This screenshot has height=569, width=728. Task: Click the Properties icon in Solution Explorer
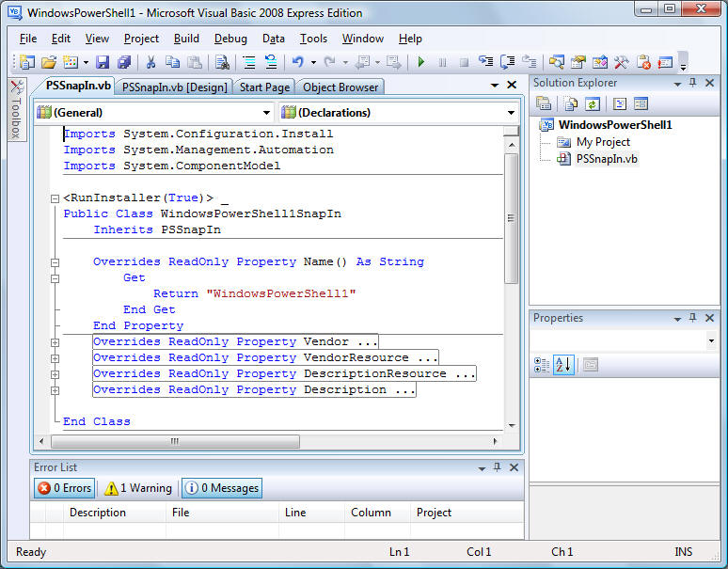544,103
